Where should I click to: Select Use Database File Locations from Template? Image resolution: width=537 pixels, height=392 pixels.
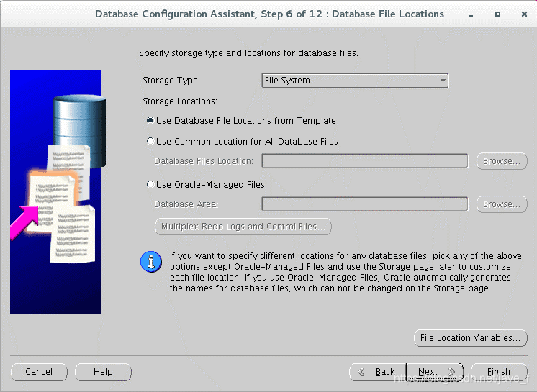click(241, 120)
